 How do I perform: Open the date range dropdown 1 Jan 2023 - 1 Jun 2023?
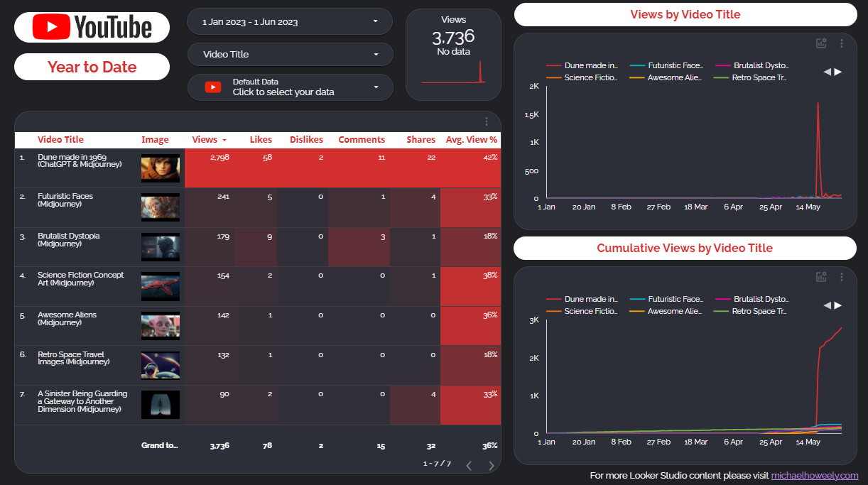(290, 21)
